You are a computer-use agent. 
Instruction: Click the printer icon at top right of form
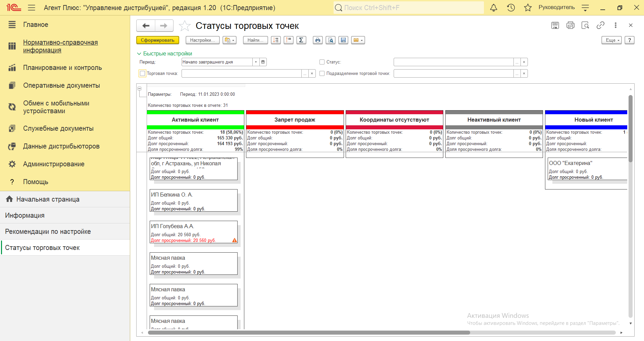(x=570, y=25)
